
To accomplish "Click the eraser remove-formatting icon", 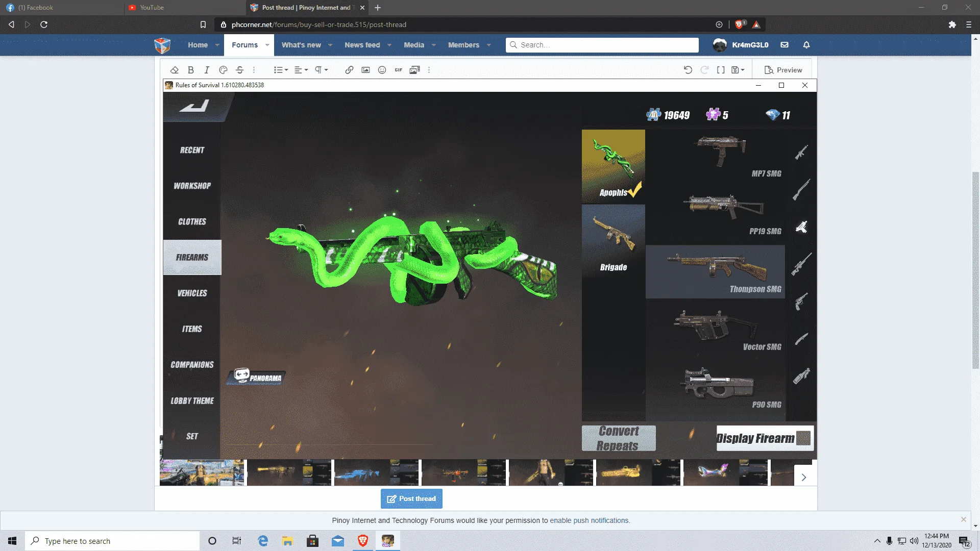I will click(175, 70).
